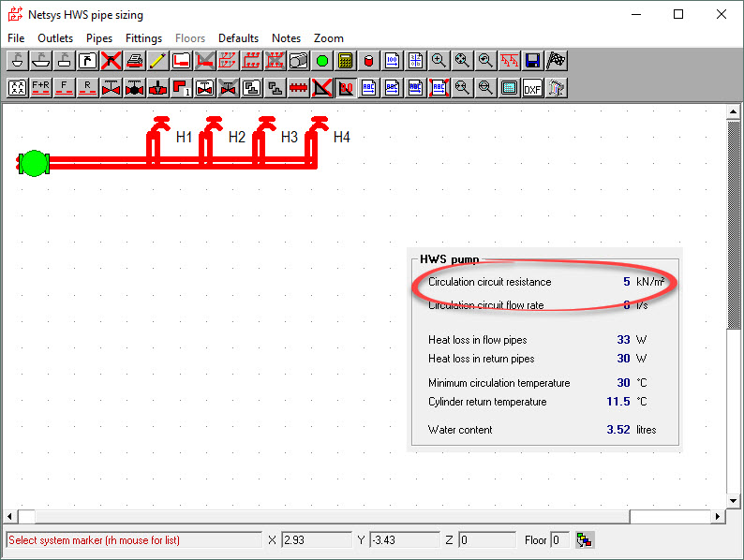Click the single pipe icon crossed with grey X
This screenshot has height=560, width=744.
coord(204,61)
